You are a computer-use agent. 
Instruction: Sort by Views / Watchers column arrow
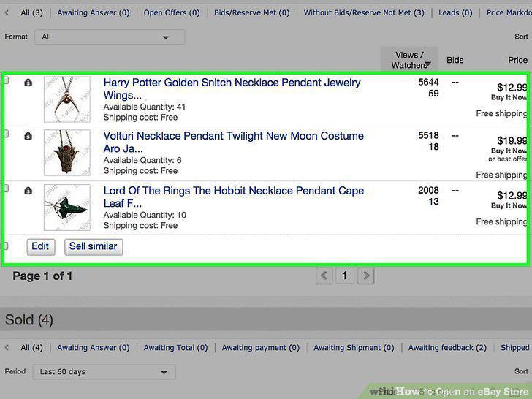click(x=427, y=64)
